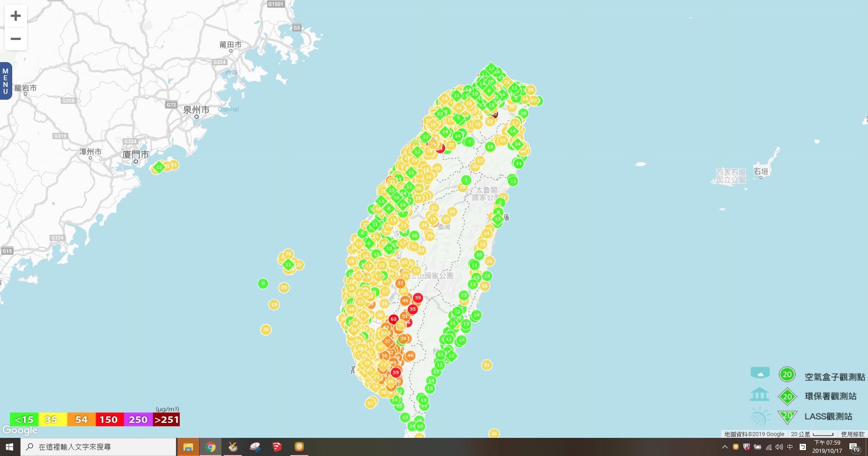Click the volume speaker tray icon

(779, 447)
